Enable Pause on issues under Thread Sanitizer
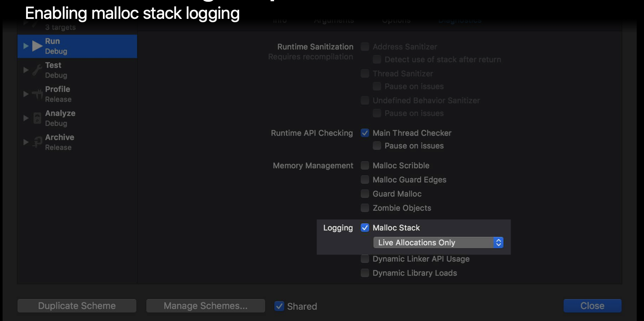Viewport: 644px width, 321px height. [x=377, y=87]
